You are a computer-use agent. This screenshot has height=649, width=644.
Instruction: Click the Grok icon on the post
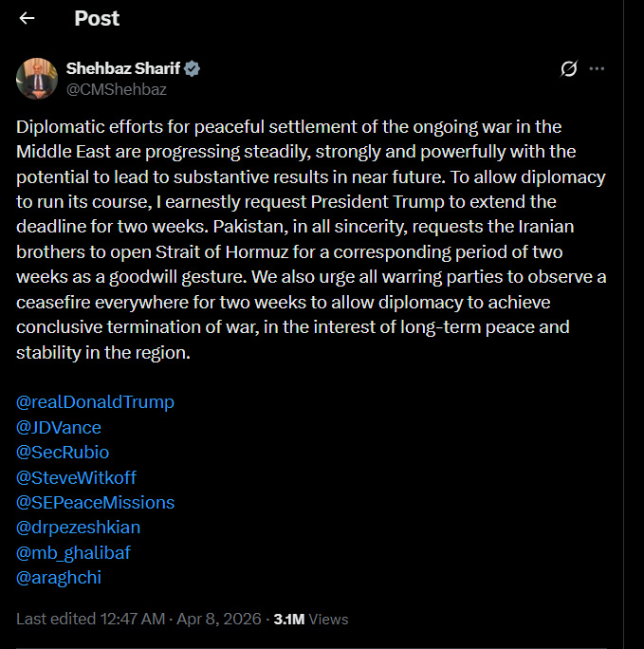coord(569,68)
